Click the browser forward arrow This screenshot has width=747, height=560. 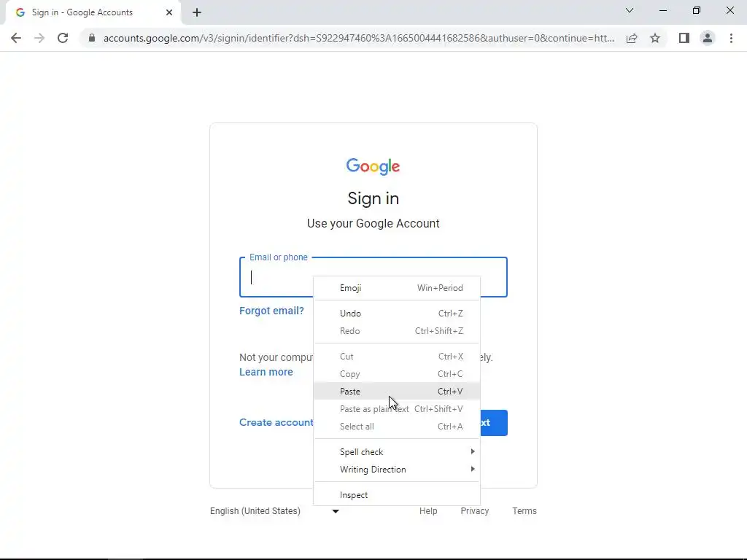click(x=39, y=38)
